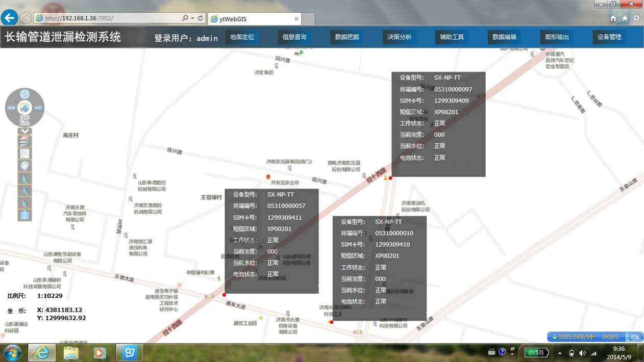Click SIM number 1299309411
Screen dimensions: 644x362
(284, 217)
